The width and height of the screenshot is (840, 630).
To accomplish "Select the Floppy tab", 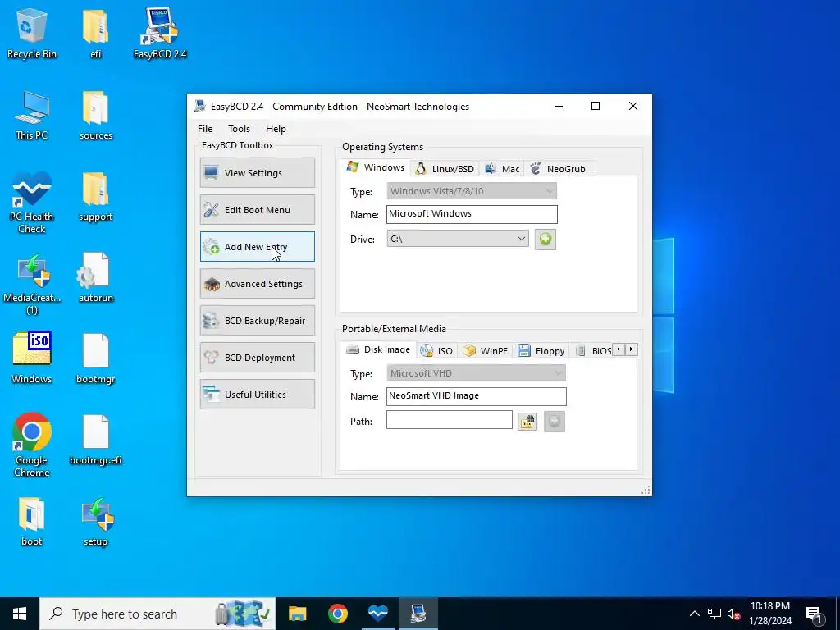I will tap(541, 351).
